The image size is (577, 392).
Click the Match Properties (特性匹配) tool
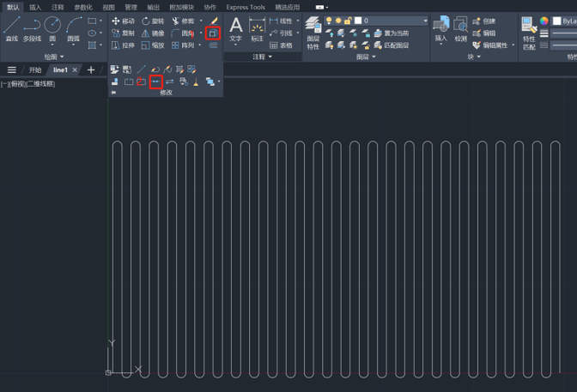tap(529, 33)
